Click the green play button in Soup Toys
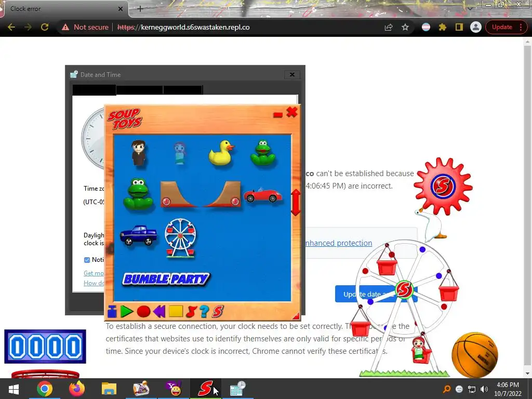Image resolution: width=532 pixels, height=399 pixels. coord(127,311)
